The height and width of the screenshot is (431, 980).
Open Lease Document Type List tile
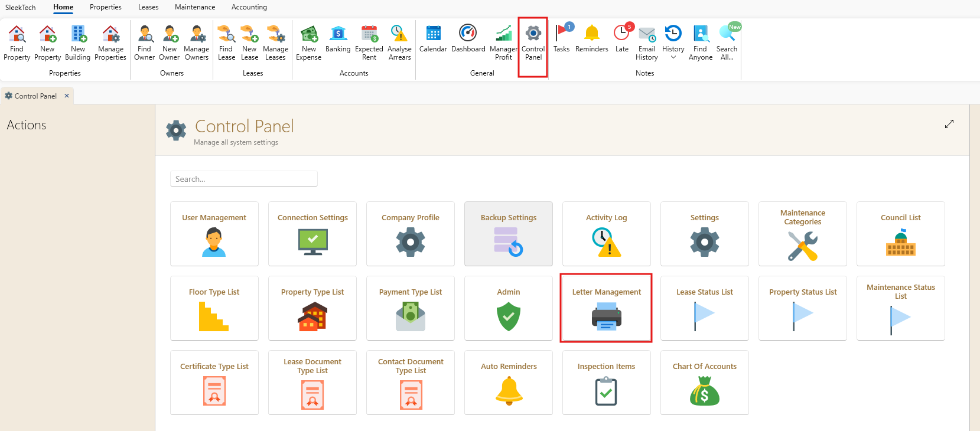[312, 383]
